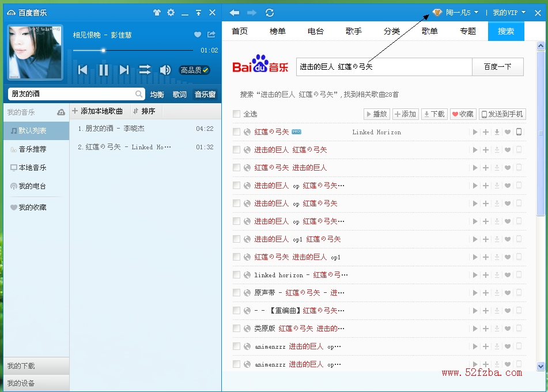Check box for 进击的巨人 红莲の弓矢 row
Screen dimensions: 548x392
(x=237, y=150)
